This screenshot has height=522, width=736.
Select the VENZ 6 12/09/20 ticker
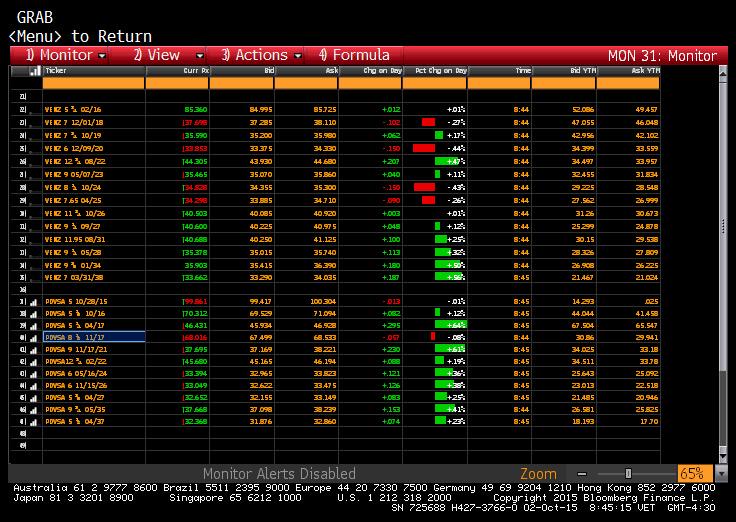(74, 148)
